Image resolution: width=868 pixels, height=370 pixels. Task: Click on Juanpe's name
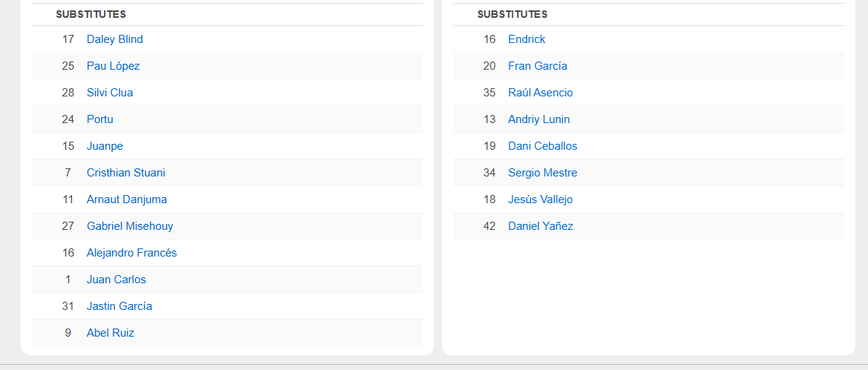click(105, 146)
